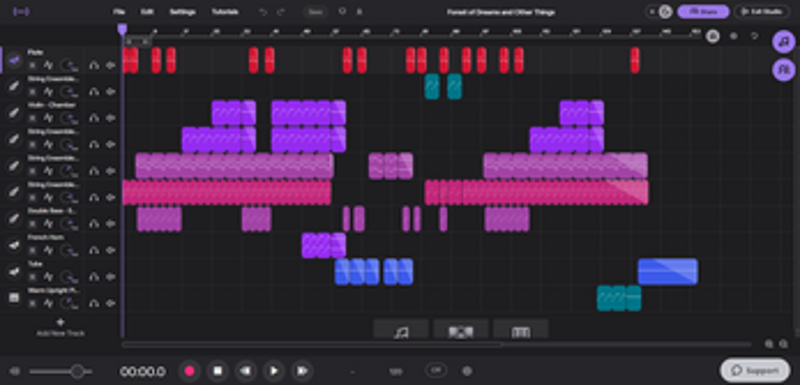Solo the Tuba track
The height and width of the screenshot is (385, 800).
tap(94, 277)
